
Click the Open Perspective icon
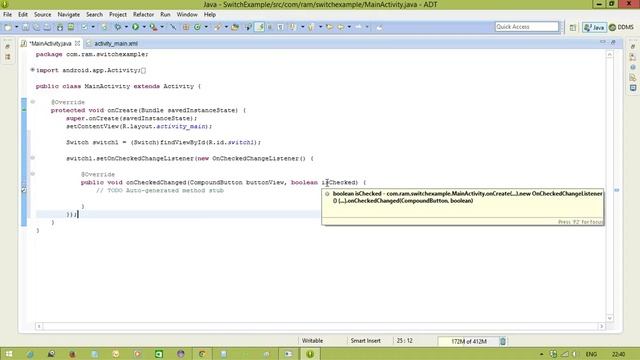(573, 27)
